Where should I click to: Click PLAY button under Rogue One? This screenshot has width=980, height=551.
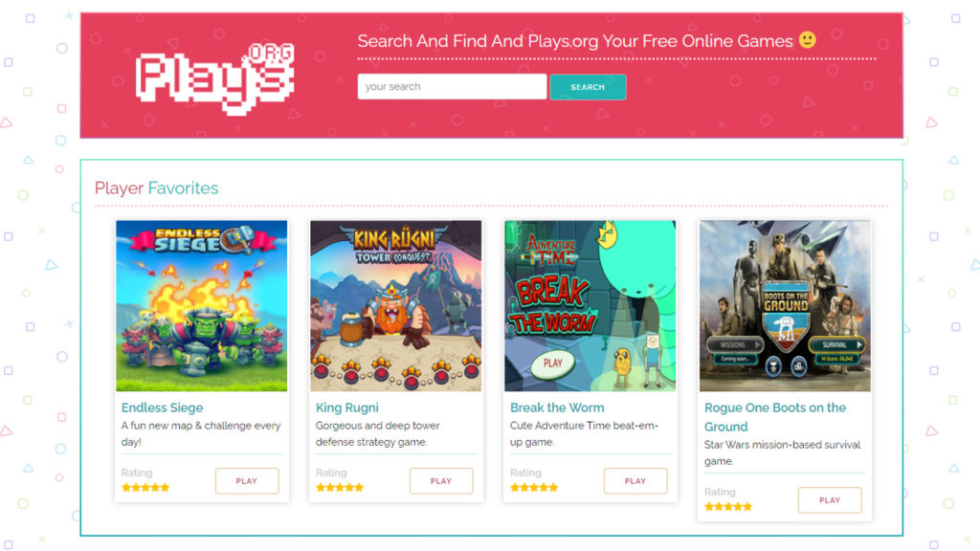830,499
